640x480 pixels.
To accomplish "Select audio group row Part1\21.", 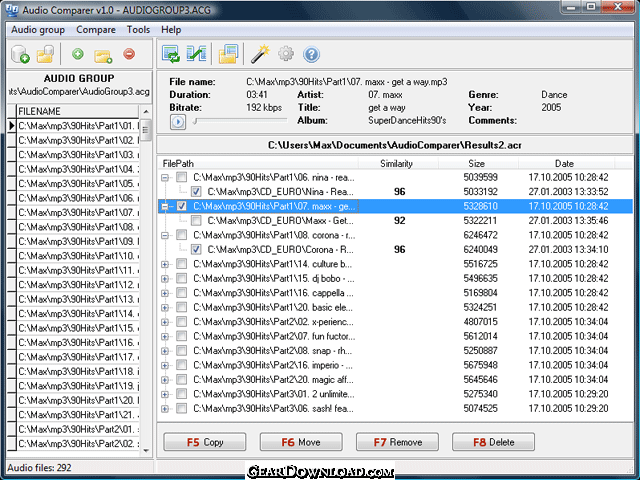I will coord(78,415).
